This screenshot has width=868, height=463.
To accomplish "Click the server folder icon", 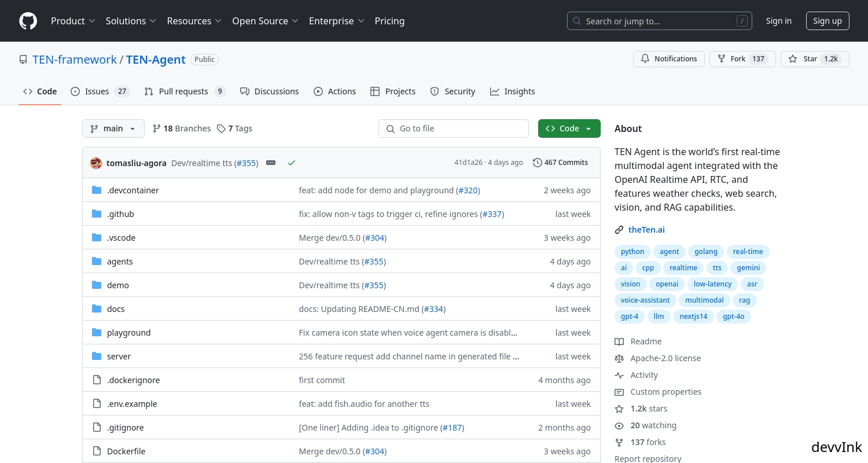I will click(x=97, y=356).
